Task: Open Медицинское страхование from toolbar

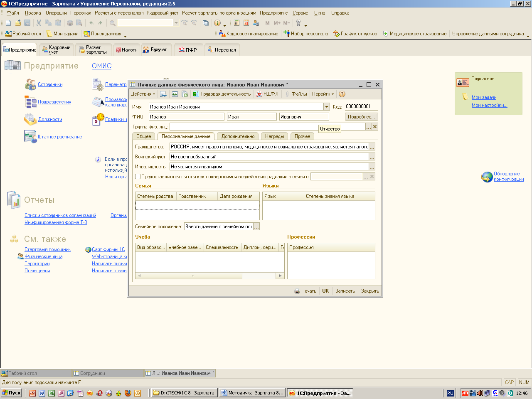Action: (415, 34)
